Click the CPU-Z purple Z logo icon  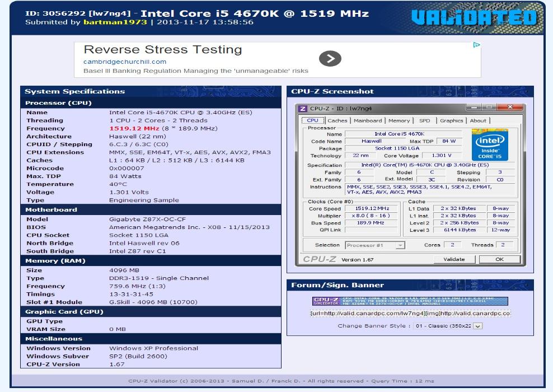tap(303, 108)
